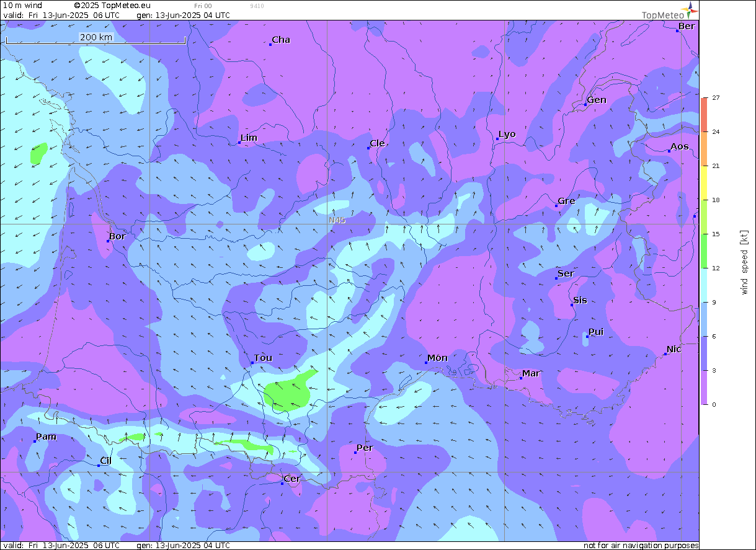The image size is (756, 550).
Task: Click the red 24–27 kt legend segment
Action: click(x=703, y=114)
